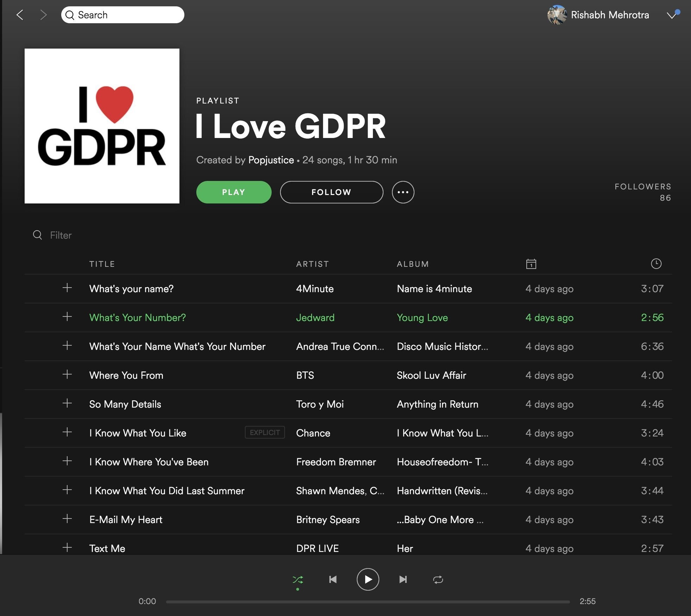Skip to the previous track
The height and width of the screenshot is (616, 691).
point(332,579)
